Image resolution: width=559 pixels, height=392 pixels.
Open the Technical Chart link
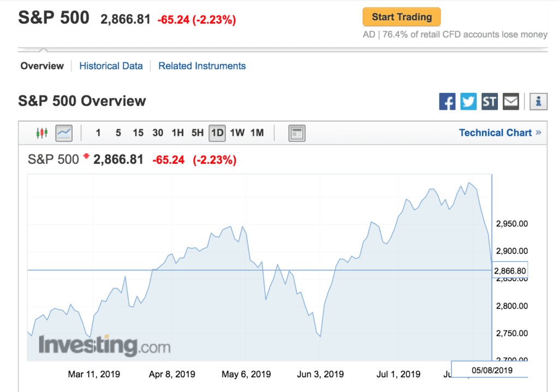tap(500, 133)
